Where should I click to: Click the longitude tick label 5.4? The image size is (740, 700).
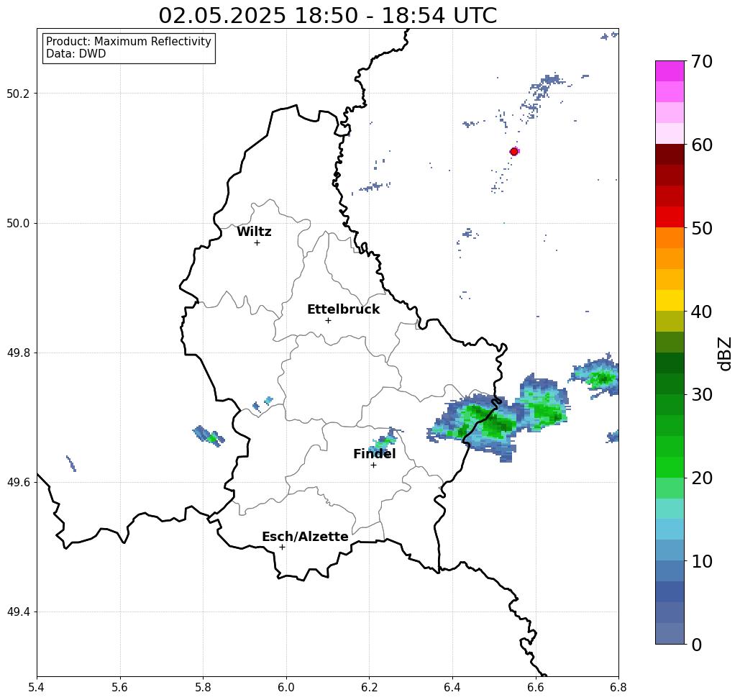click(37, 687)
